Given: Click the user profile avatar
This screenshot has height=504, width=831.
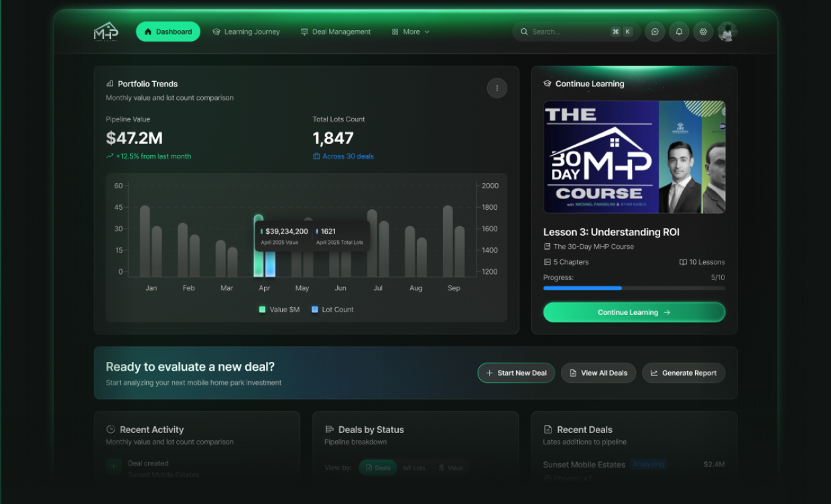Looking at the screenshot, I should point(727,31).
